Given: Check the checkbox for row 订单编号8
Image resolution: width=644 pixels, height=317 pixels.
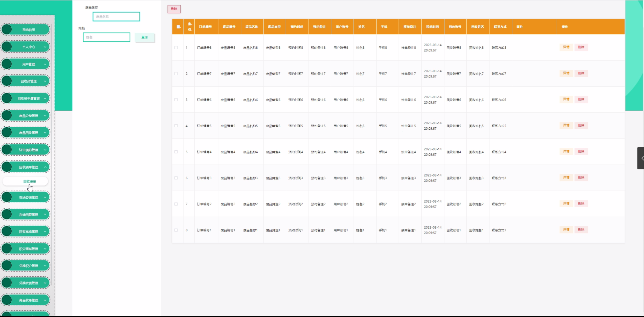Looking at the screenshot, I should click(176, 48).
